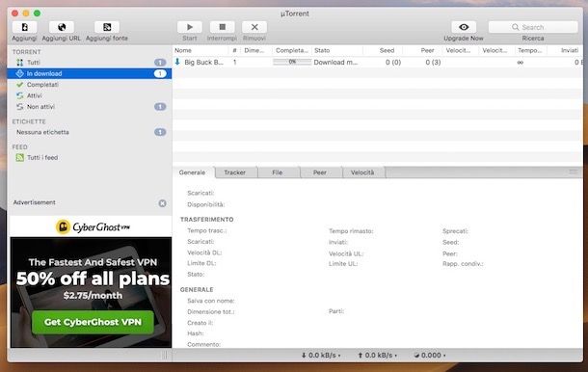The height and width of the screenshot is (372, 588).
Task: Sort by Tempo column header
Action: [x=531, y=50]
